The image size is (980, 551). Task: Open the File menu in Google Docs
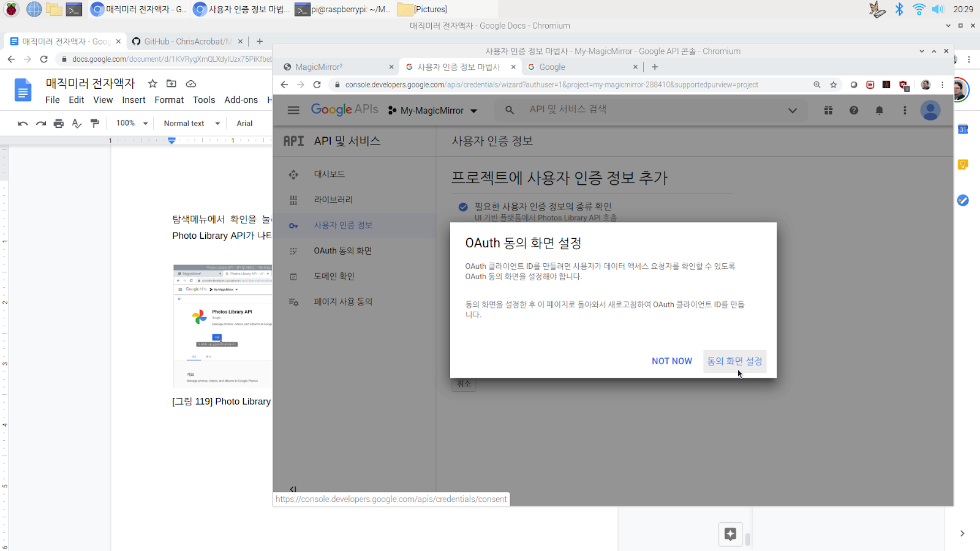[53, 100]
